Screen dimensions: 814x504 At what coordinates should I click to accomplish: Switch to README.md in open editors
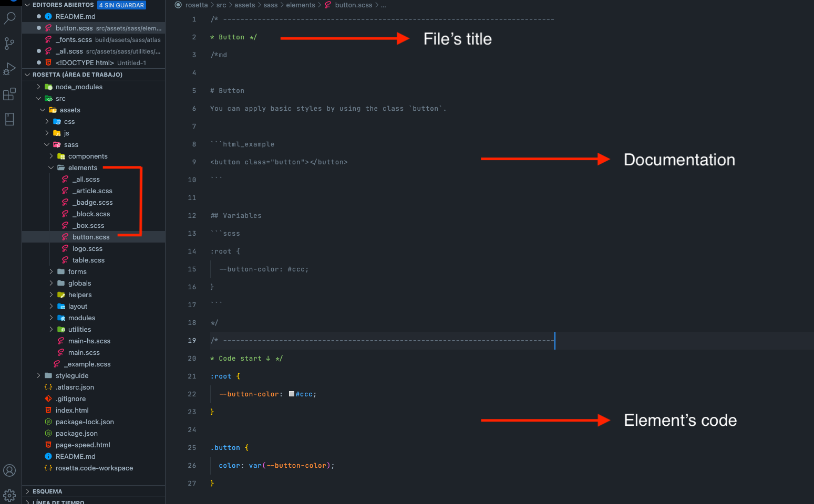pos(75,17)
